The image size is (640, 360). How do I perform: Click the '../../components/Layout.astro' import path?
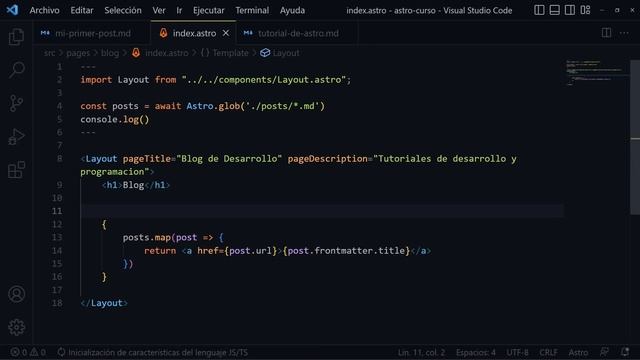[264, 80]
